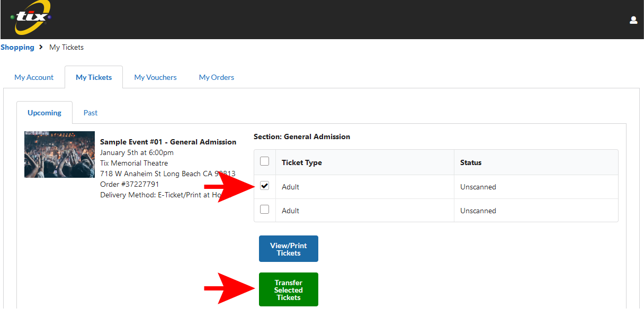Toggle the select-all checkbox in table header

[265, 161]
